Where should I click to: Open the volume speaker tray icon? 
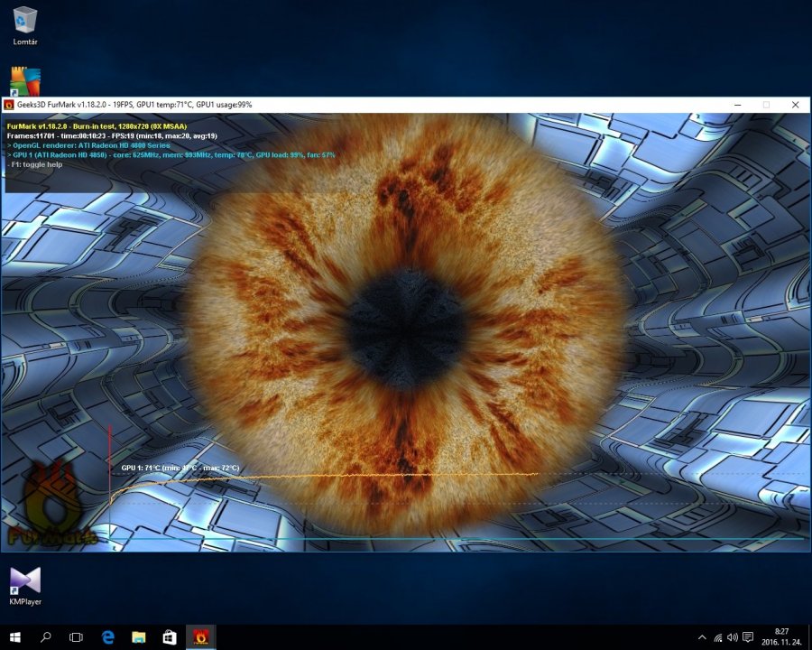(733, 637)
